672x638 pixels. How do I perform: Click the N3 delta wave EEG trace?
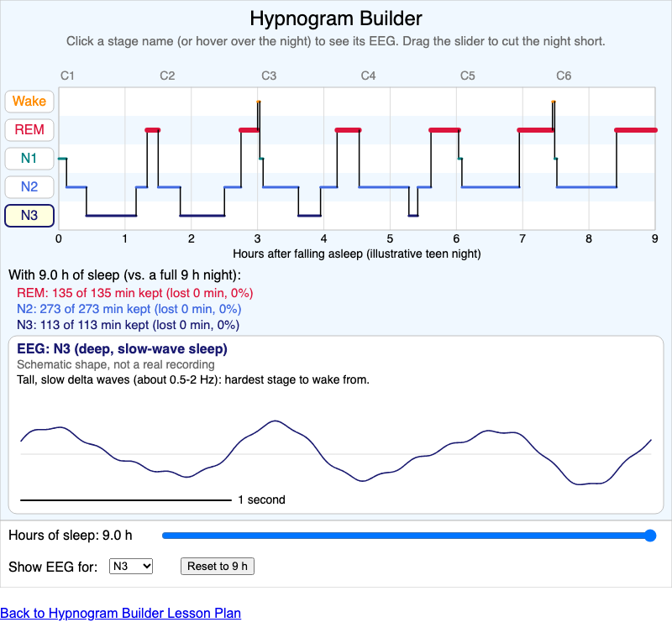[x=336, y=452]
